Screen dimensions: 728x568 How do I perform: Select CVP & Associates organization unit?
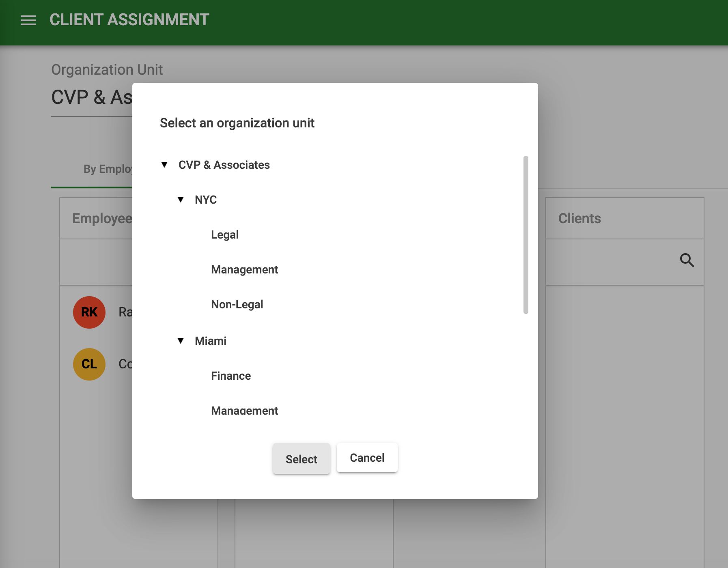(x=224, y=165)
